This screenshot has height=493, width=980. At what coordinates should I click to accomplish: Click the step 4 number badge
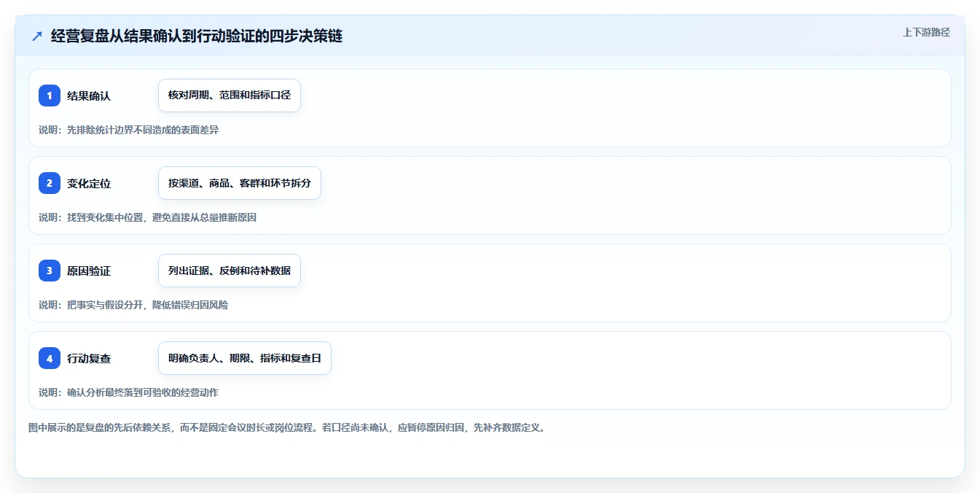[x=50, y=358]
